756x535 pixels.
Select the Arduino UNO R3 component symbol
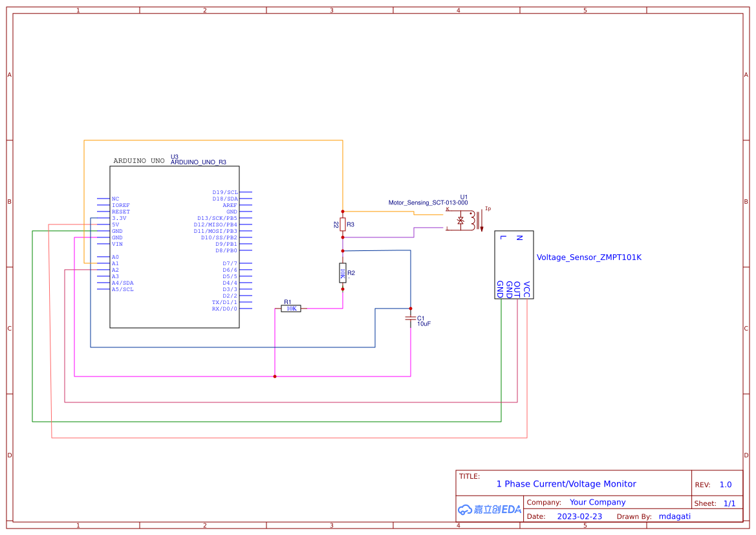tap(175, 246)
